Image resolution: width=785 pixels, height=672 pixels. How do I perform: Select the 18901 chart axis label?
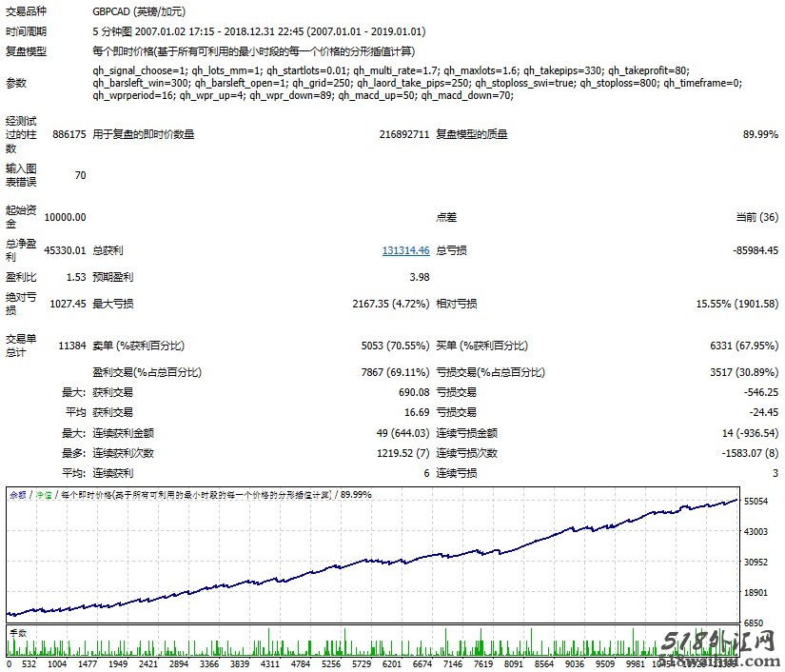[756, 592]
